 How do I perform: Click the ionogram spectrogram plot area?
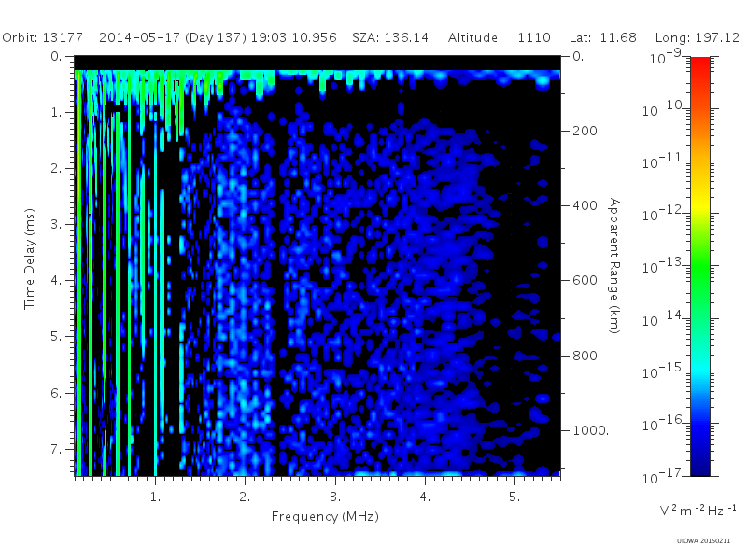pos(317,266)
